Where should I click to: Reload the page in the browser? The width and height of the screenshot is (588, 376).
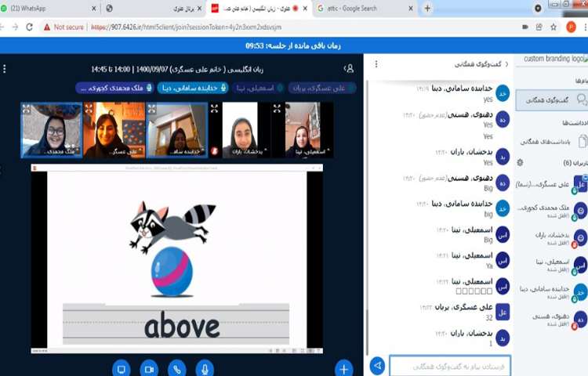pyautogui.click(x=29, y=27)
